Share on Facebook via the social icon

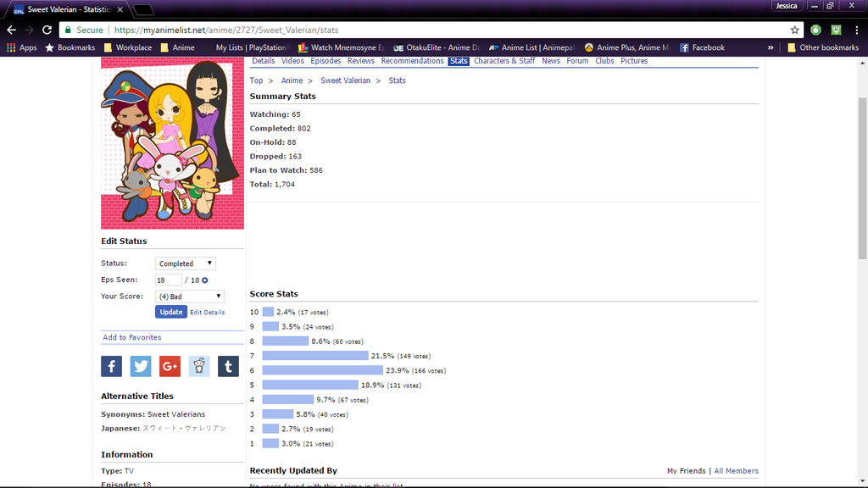point(111,366)
